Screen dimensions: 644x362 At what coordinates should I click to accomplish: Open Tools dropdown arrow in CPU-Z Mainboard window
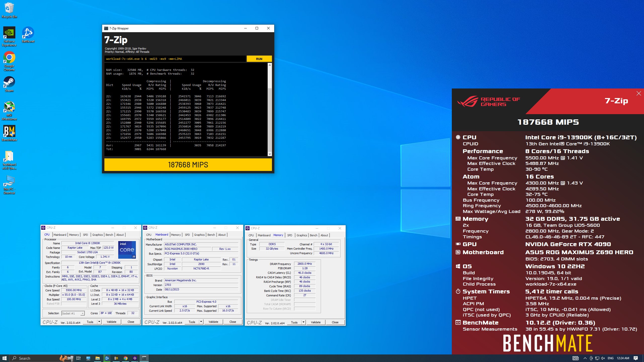tap(201, 322)
